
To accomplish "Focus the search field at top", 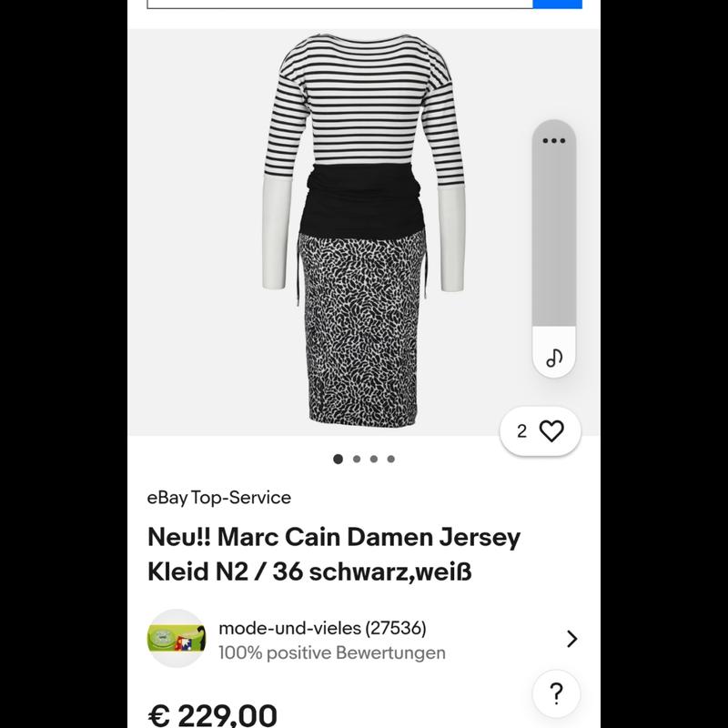I will coord(339,4).
